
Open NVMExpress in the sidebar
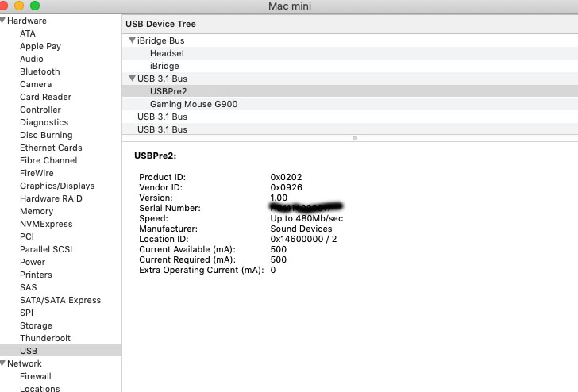pyautogui.click(x=46, y=224)
